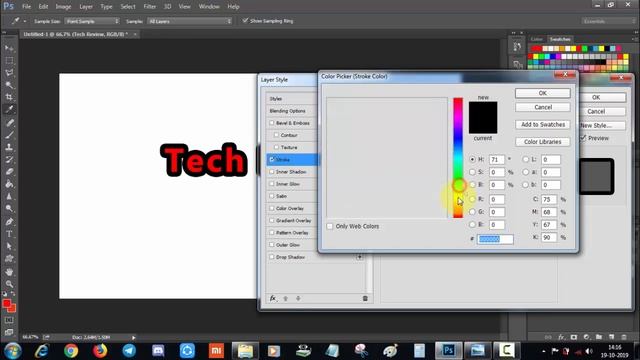Toggle Preview checkbox in Layer Style
The width and height of the screenshot is (640, 360).
coord(583,138)
